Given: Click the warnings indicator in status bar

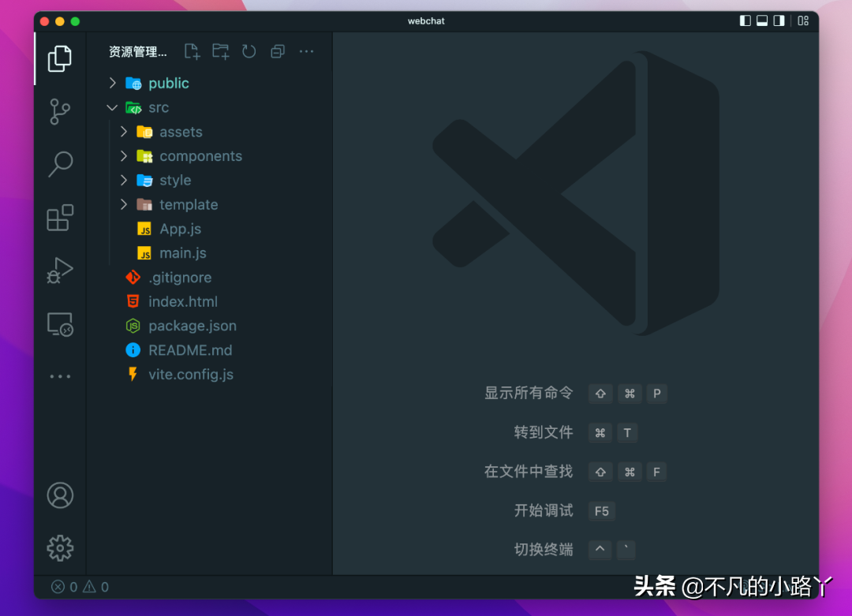Looking at the screenshot, I should 95,587.
